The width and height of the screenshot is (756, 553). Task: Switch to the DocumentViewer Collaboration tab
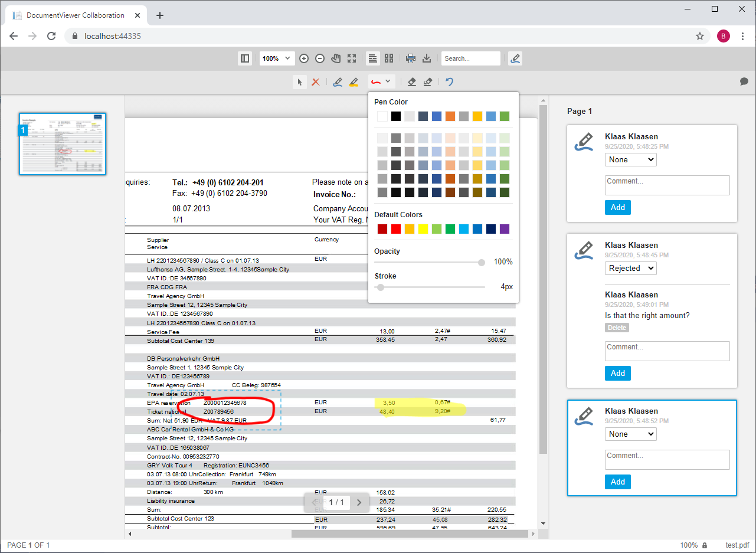coord(76,15)
